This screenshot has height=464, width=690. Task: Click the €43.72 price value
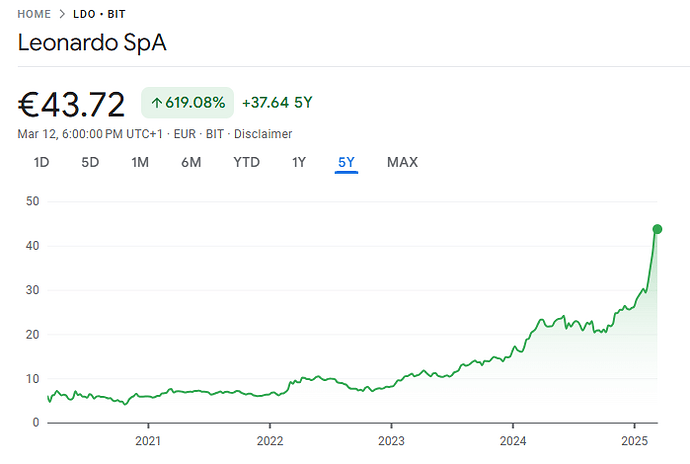tap(72, 104)
